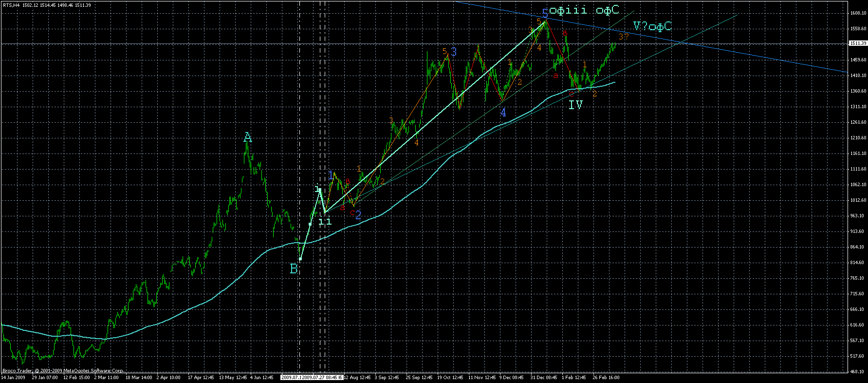Click the '12 Feb 15:00' time label
This screenshot has width=868, height=383.
pos(76,377)
